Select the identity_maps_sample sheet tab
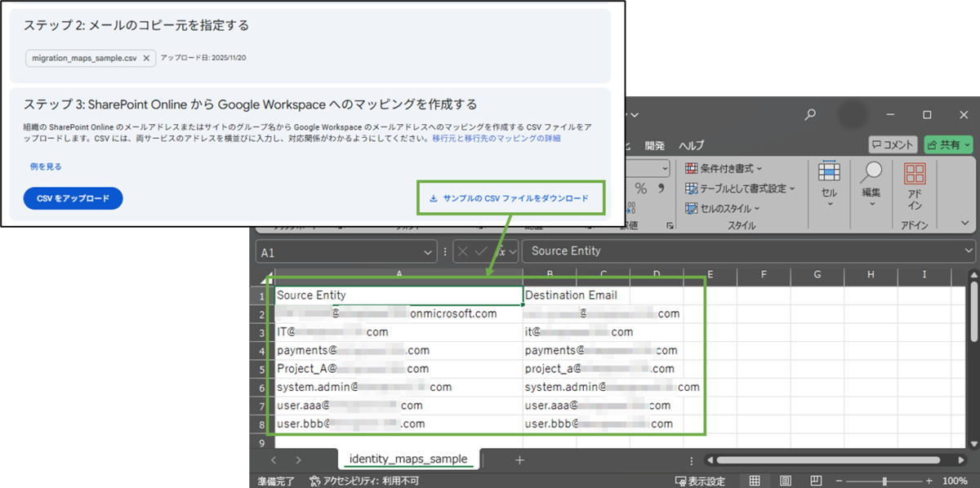Screen dimensions: 980x488 408,459
